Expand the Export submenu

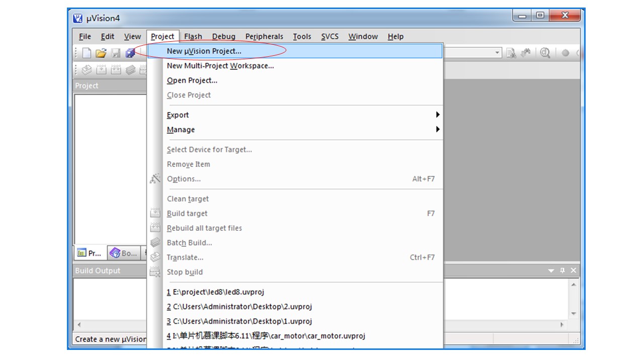438,115
